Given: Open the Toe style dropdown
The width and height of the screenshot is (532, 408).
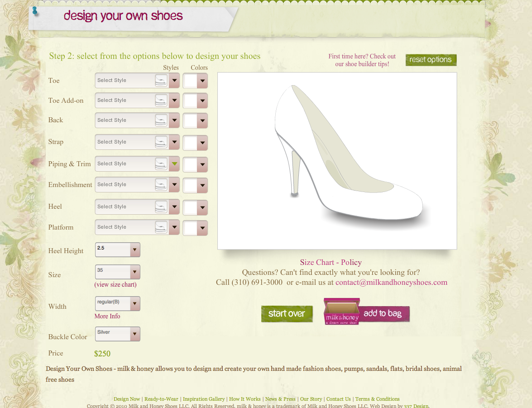Looking at the screenshot, I should (174, 81).
